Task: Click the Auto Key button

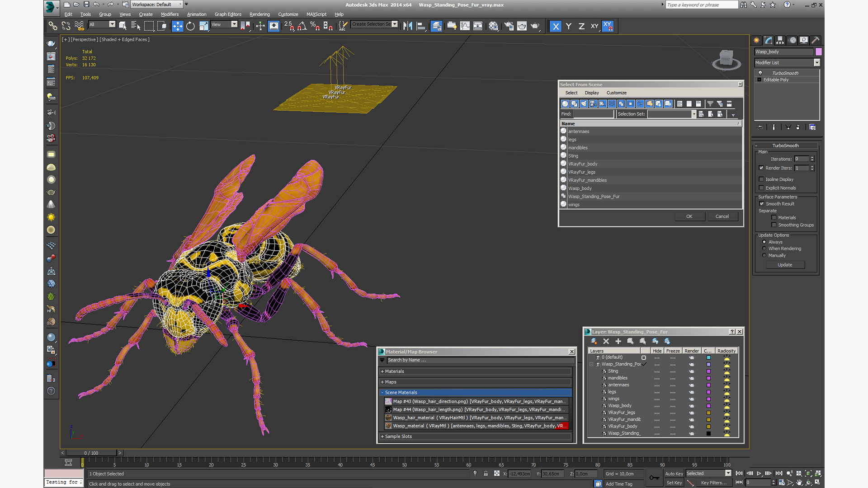Action: coord(674,474)
